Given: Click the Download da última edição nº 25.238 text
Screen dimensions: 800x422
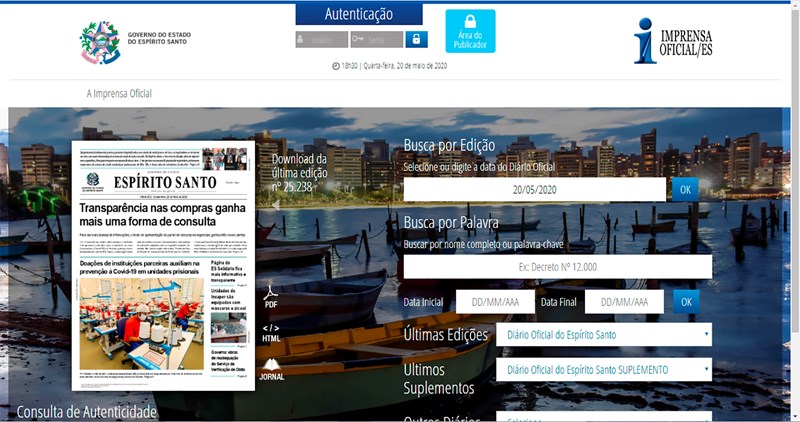Looking at the screenshot, I should 299,173.
